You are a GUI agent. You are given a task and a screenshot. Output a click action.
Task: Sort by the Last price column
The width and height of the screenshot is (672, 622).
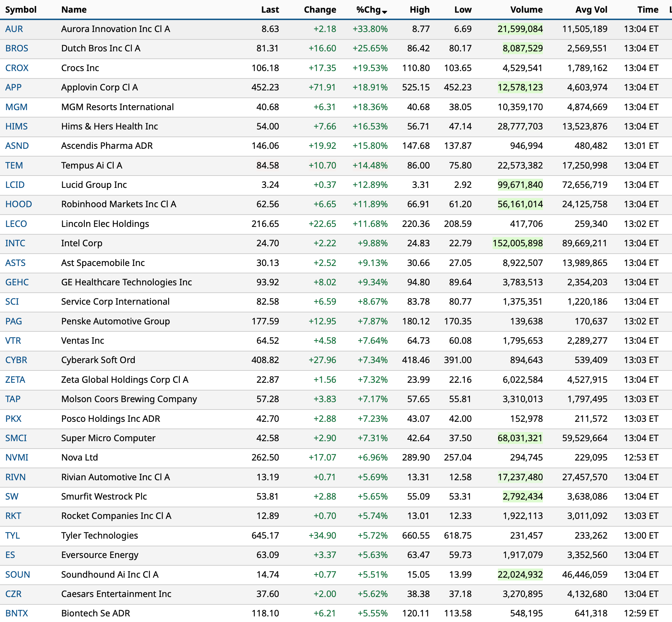coord(270,10)
